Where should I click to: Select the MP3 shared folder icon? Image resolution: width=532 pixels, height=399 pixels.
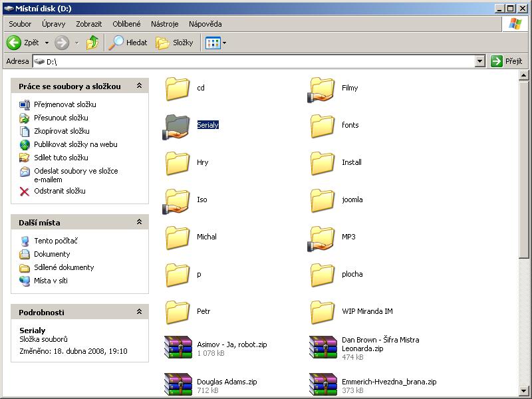[x=322, y=238]
